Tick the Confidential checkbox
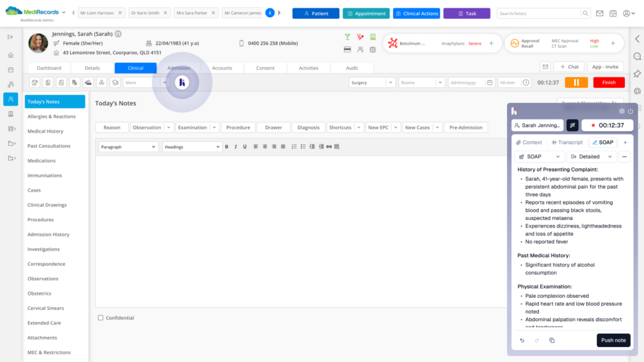This screenshot has width=644, height=362. tap(101, 318)
